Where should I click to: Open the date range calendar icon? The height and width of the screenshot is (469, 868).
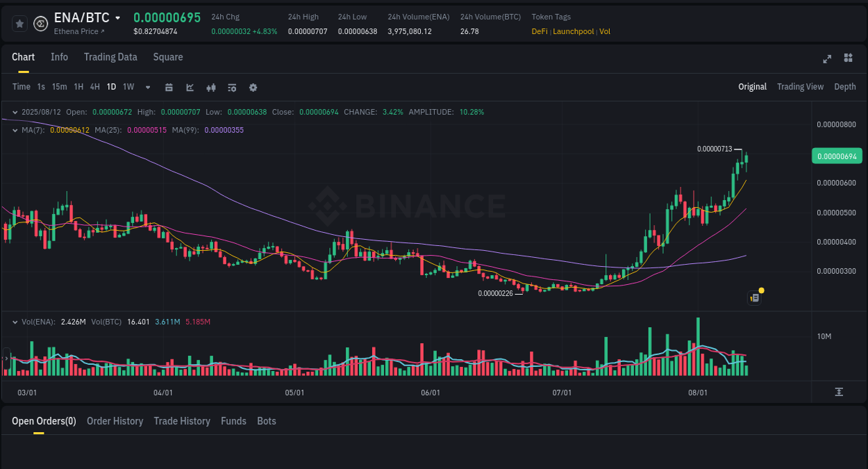coord(169,87)
